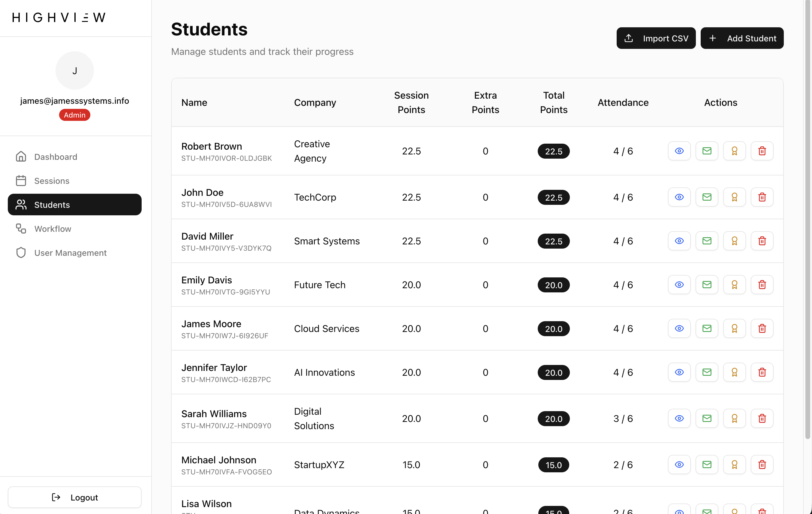Screen dimensions: 812x514
Task: View Emily Davis with eye icon
Action: coord(679,285)
